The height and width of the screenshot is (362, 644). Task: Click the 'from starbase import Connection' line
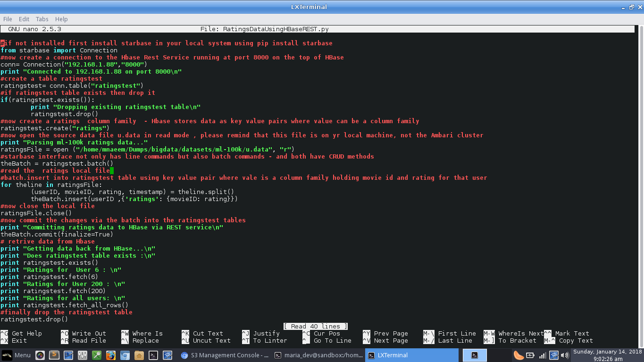tap(59, 50)
